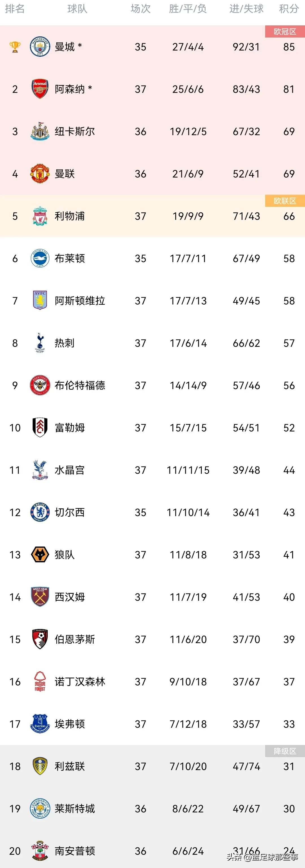305x868 pixels.
Task: Click the Manchester City club crest
Action: tap(40, 47)
